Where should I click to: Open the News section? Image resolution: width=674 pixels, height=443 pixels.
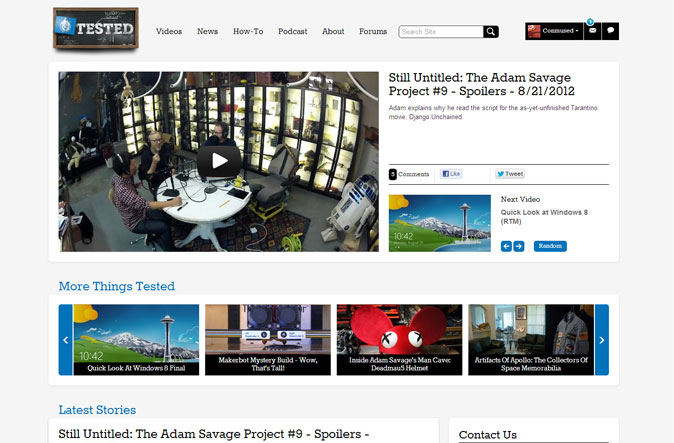(x=208, y=31)
